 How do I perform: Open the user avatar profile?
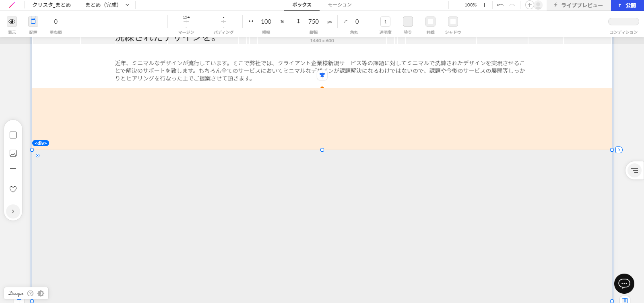(x=538, y=5)
